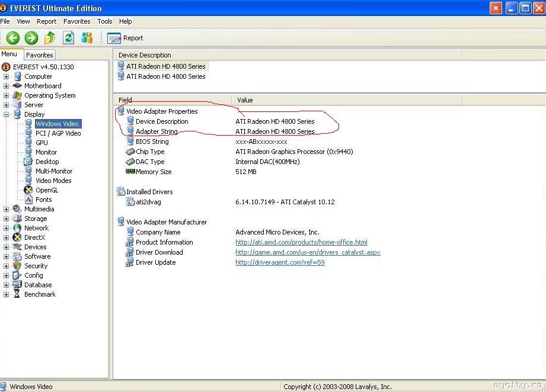Select the Windows Video tree item

57,124
